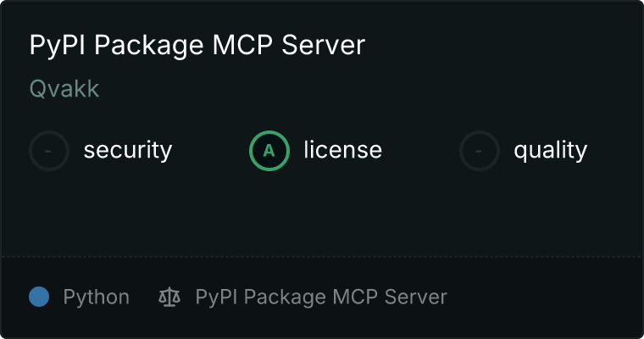Click the dashed divider above the footer
This screenshot has width=644, height=339.
click(322, 257)
